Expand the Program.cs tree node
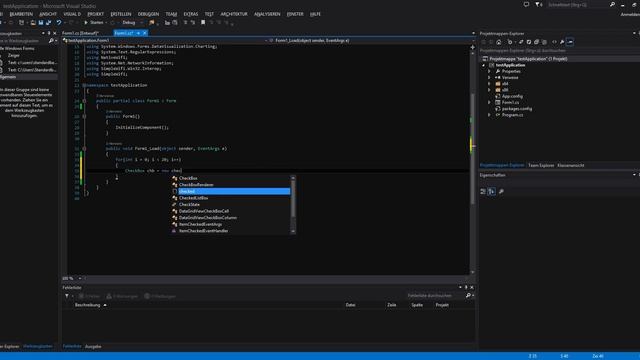Screen dimensions: 640x360 click(489, 115)
